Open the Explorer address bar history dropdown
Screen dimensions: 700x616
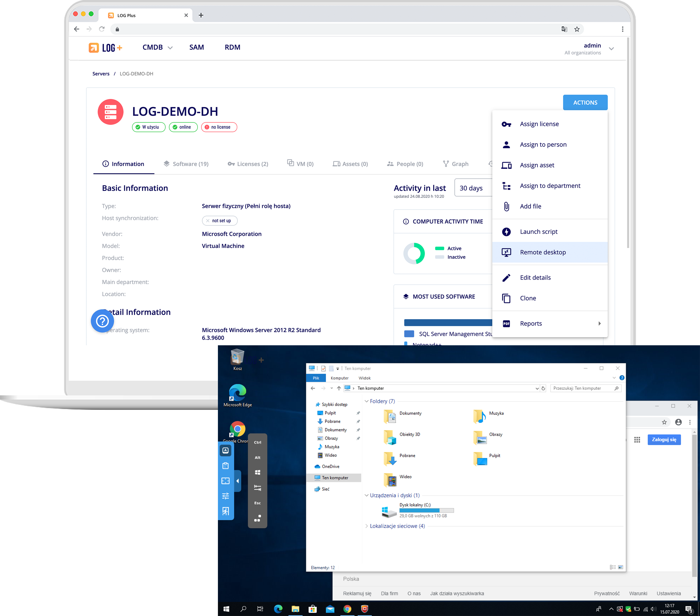click(x=537, y=388)
